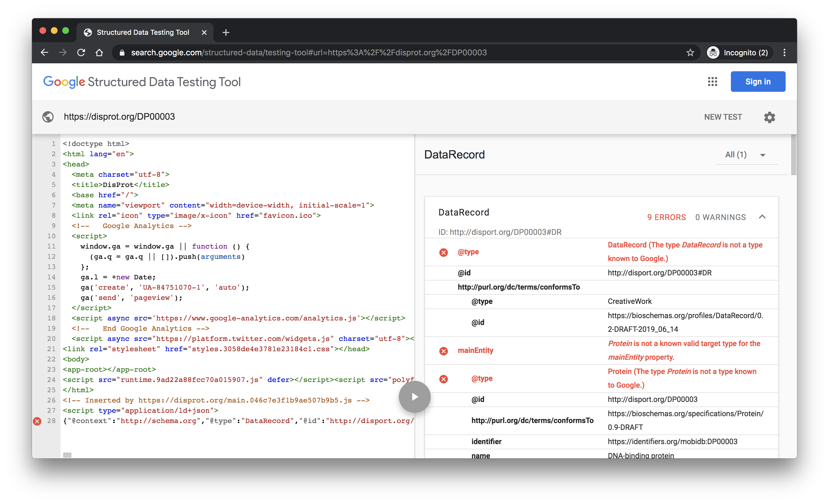Click the error icon next to mainEntity
The image size is (829, 504).
pyautogui.click(x=443, y=351)
